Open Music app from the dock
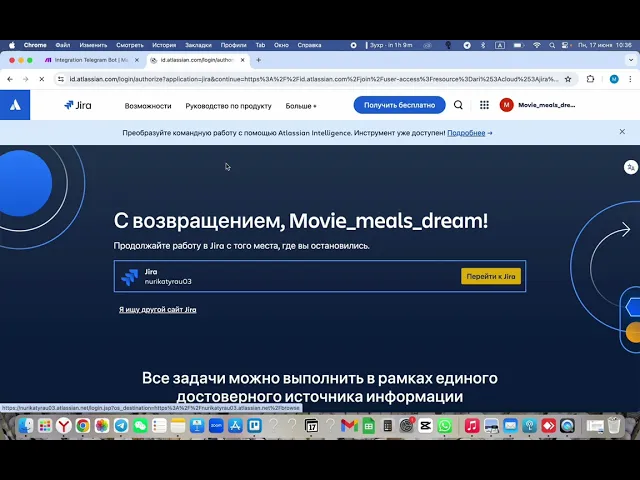Image resolution: width=640 pixels, height=480 pixels. [472, 426]
